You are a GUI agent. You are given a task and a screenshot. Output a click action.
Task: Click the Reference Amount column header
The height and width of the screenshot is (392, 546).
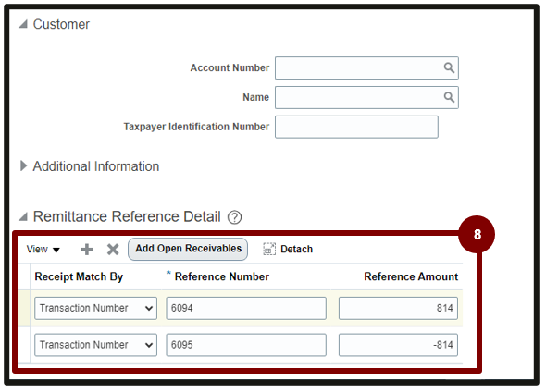point(411,276)
